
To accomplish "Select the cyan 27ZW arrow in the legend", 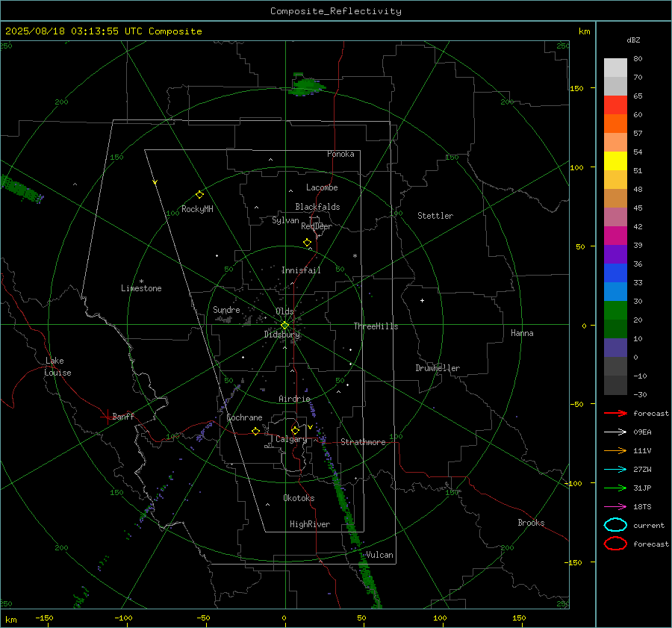I will click(615, 470).
